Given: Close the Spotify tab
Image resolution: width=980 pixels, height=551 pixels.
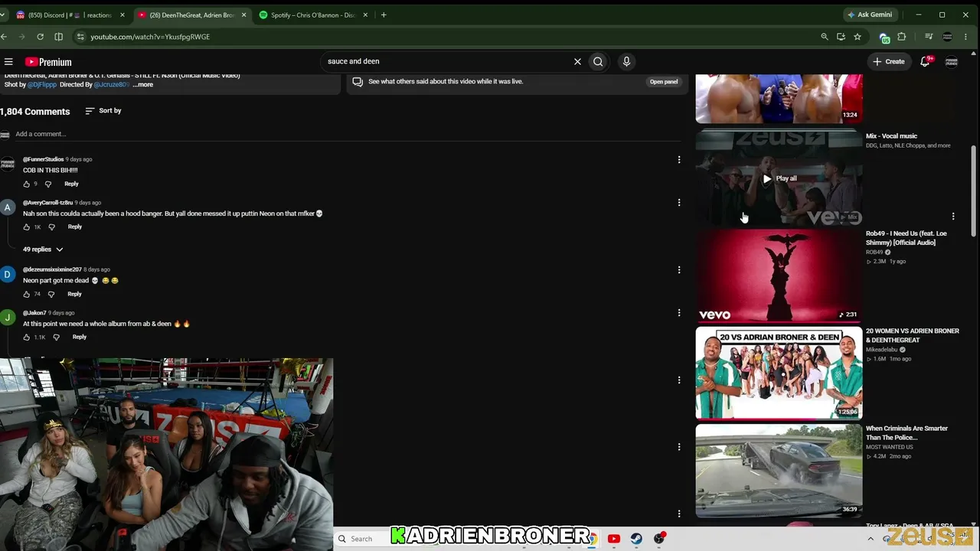Looking at the screenshot, I should (365, 15).
